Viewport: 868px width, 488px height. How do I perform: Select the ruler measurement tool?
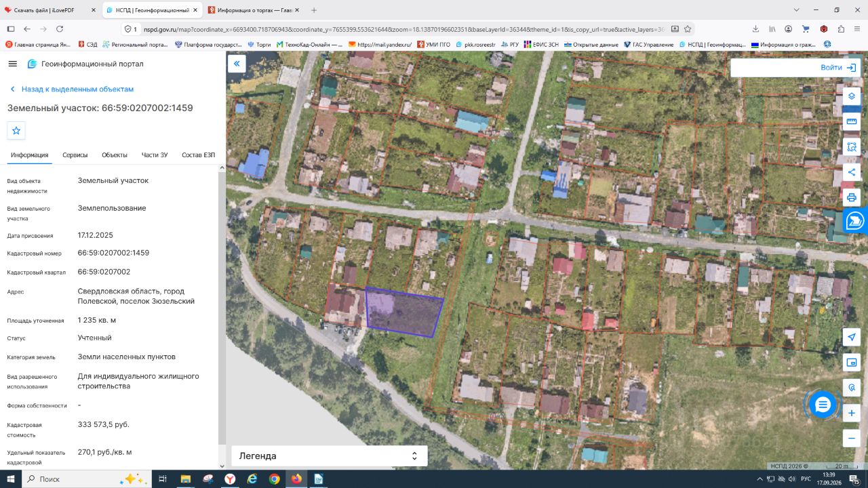pos(852,121)
